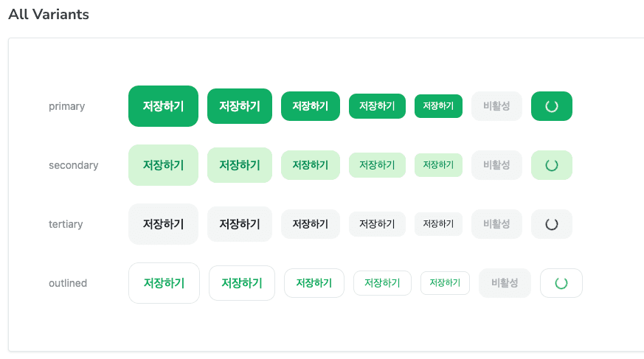The width and height of the screenshot is (644, 359).
Task: Click the smallest tertiary 저장하기 button
Action: 438,224
